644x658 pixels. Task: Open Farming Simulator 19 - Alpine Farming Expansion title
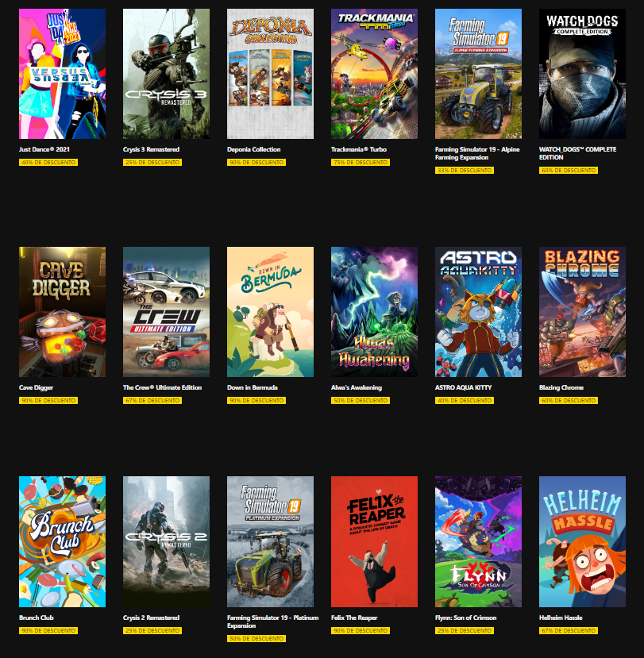(477, 153)
